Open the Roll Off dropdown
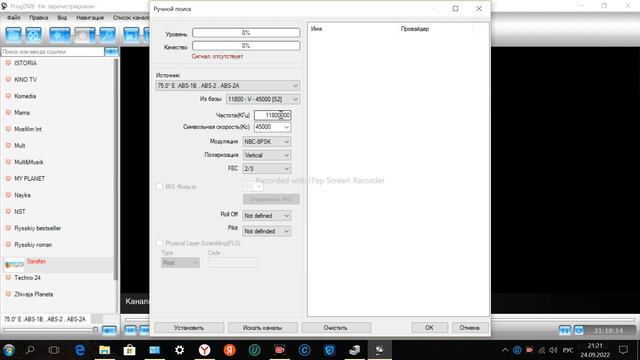 (267, 216)
